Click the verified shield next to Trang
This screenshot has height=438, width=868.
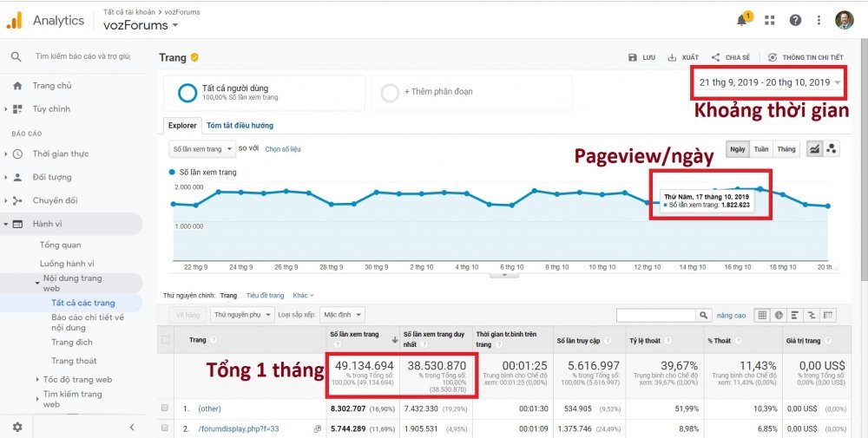coord(194,57)
